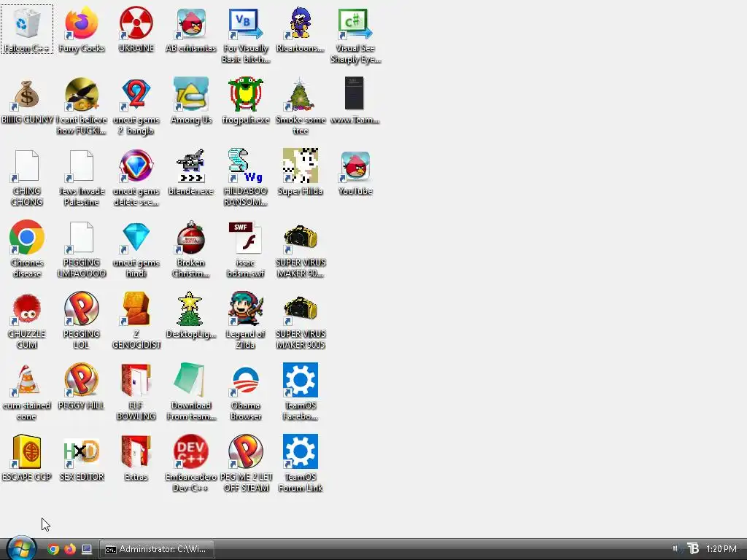Click the TB system tray icon
The width and height of the screenshot is (747, 560).
tap(693, 549)
